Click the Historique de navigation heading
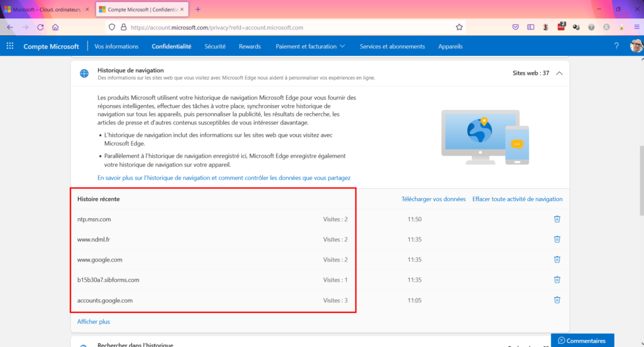 [131, 70]
